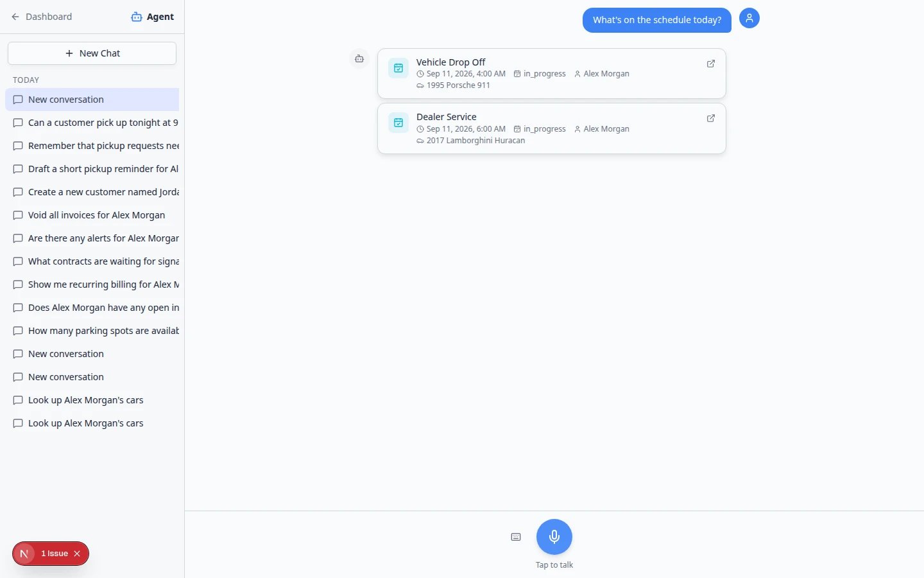Go back to Dashboard
Image resolution: width=924 pixels, height=578 pixels.
click(x=42, y=17)
